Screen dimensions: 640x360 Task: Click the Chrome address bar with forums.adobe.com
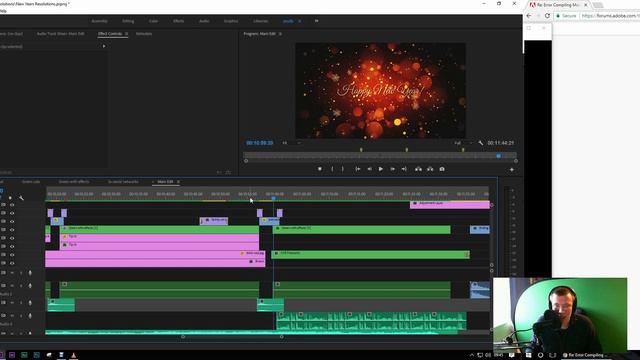coord(597,16)
